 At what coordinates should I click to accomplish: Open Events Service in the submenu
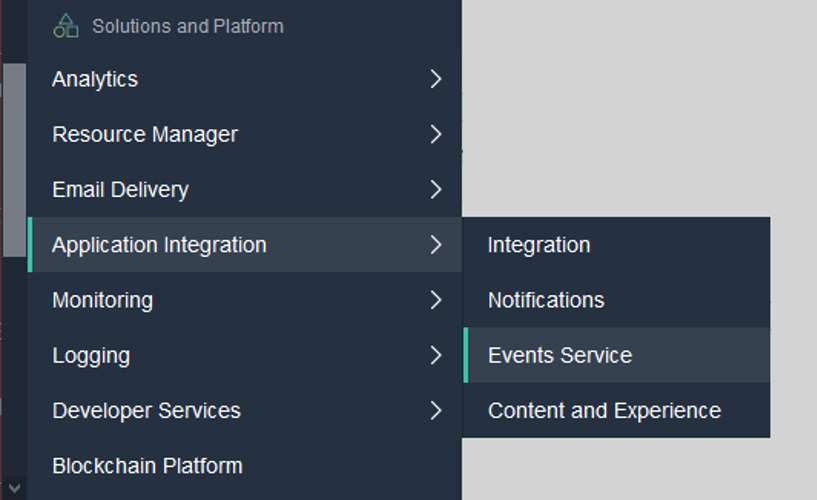(560, 355)
